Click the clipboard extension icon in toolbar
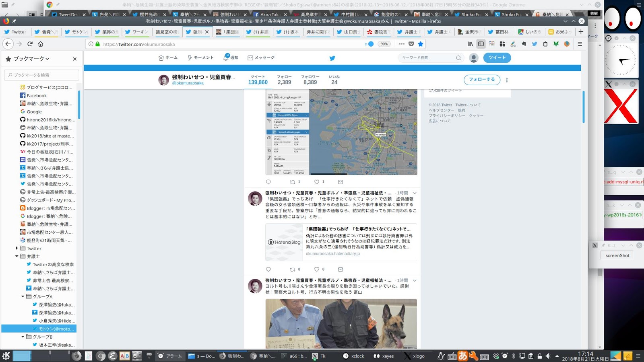644x362 pixels. pos(545,44)
